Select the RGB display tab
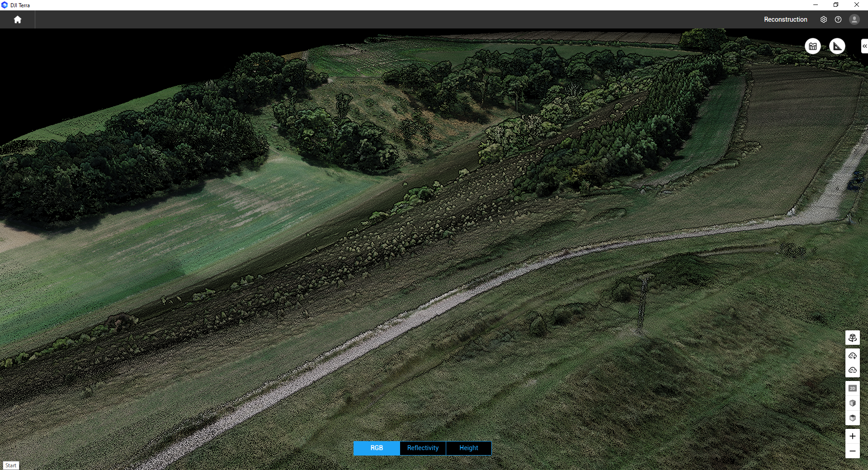Viewport: 868px width, 470px height. tap(376, 448)
